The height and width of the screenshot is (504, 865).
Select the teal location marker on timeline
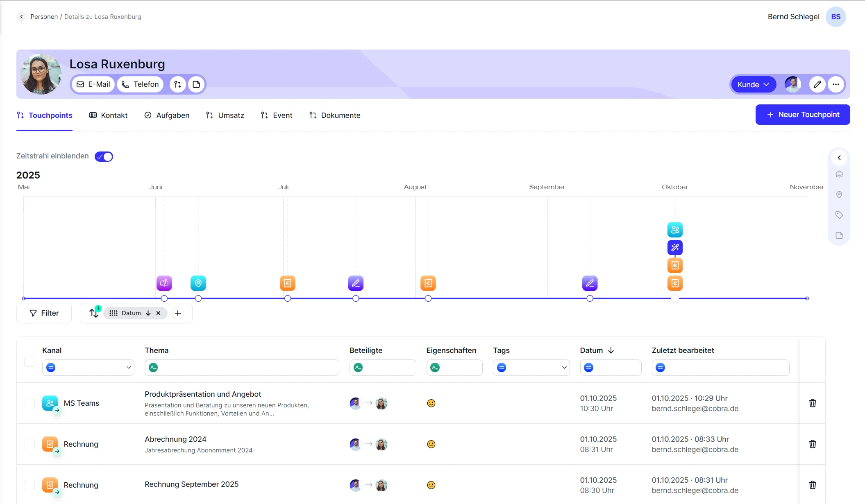198,283
